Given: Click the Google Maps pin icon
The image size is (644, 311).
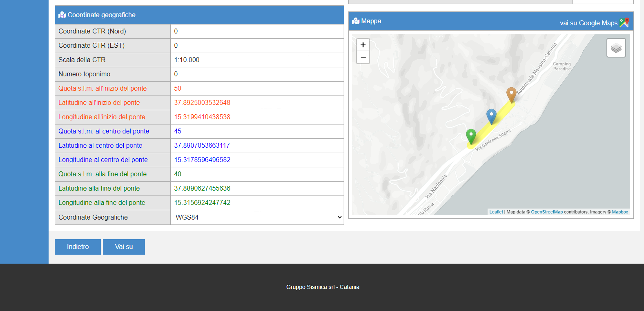Looking at the screenshot, I should 624,23.
